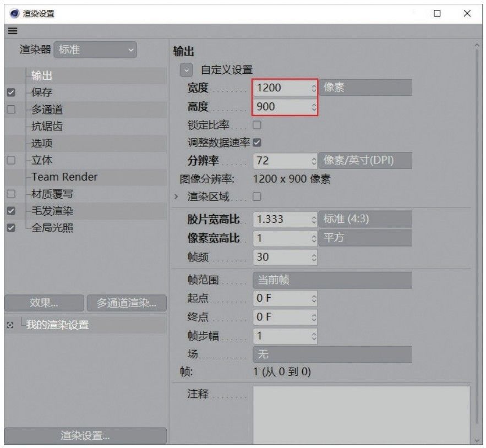Click the 分辨率 spinner arrows
The image size is (486, 448).
click(x=314, y=161)
